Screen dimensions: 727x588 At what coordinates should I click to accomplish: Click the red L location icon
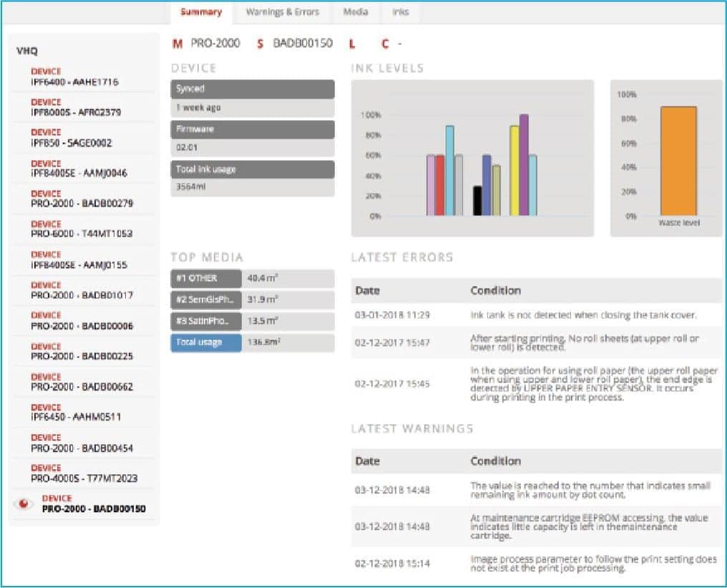click(351, 44)
